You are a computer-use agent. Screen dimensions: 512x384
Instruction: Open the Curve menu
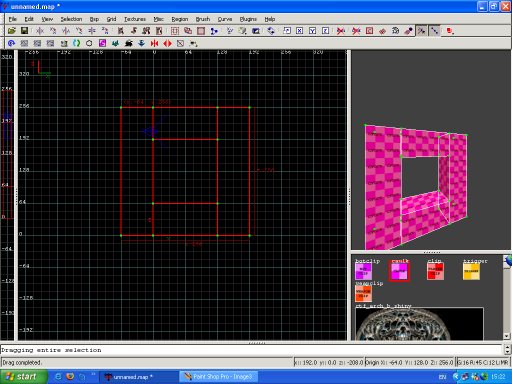225,19
